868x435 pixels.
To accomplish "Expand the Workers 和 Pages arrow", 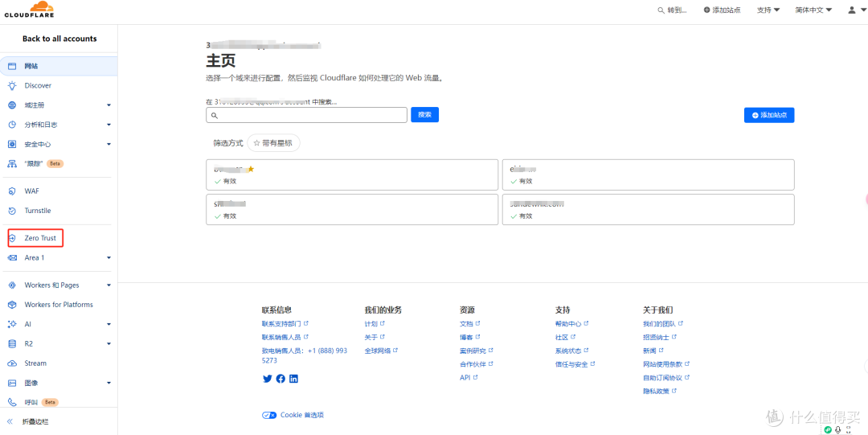I will click(x=109, y=285).
